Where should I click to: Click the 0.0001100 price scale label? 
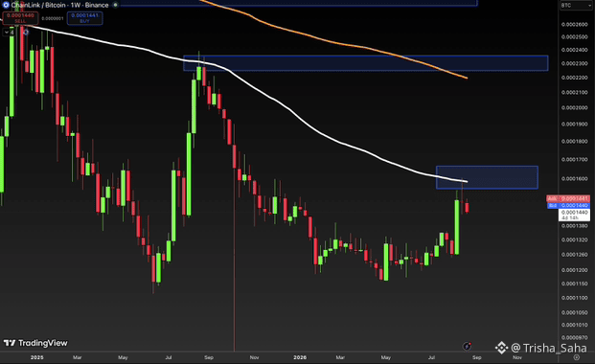pyautogui.click(x=574, y=298)
